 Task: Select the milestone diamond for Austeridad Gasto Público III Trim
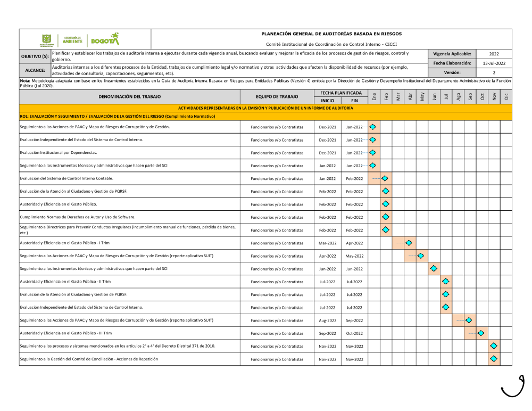pos(480,333)
